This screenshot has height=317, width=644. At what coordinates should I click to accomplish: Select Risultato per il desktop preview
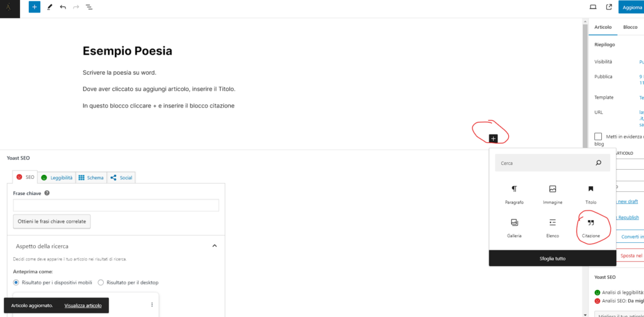coord(101,282)
